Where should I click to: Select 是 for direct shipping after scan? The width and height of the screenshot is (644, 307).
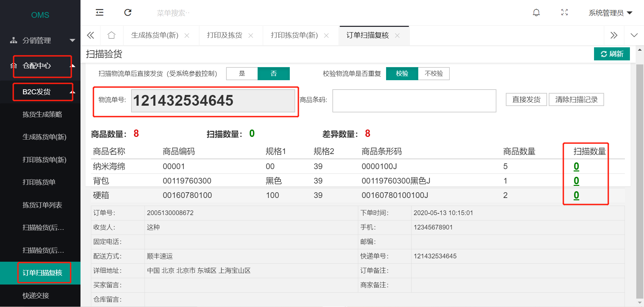point(242,73)
